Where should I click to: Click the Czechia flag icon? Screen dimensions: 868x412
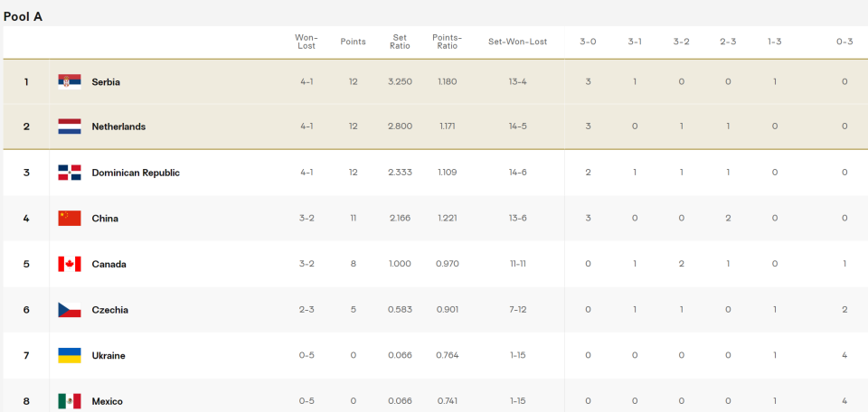(70, 310)
